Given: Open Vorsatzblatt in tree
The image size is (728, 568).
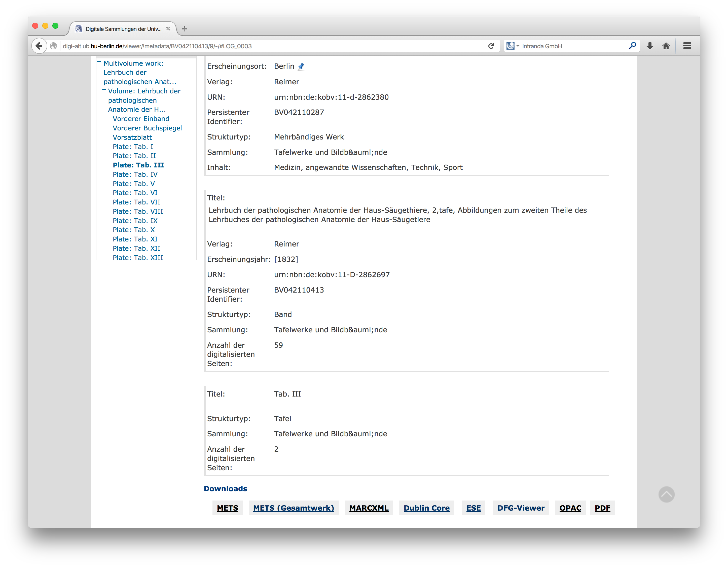Looking at the screenshot, I should click(x=132, y=137).
